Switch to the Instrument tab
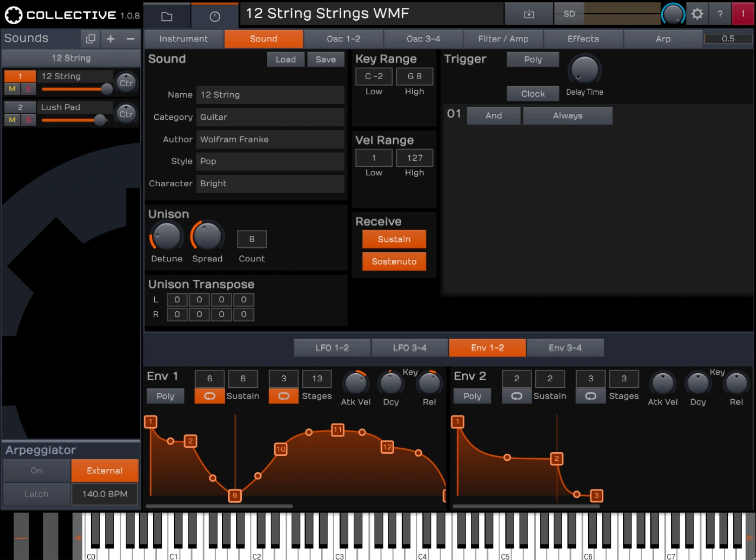Image resolution: width=756 pixels, height=560 pixels. [x=183, y=39]
